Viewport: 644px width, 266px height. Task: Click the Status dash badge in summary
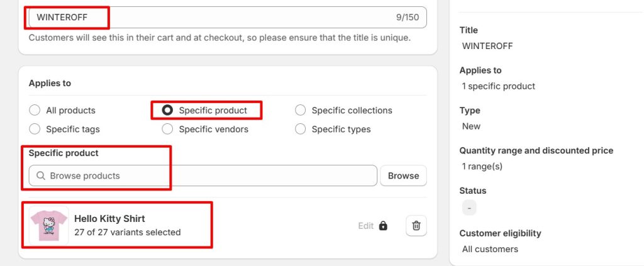point(469,208)
